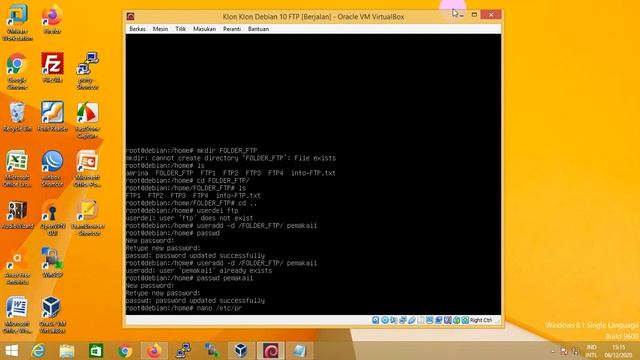Click the shared folders indicator in VM status bar
This screenshot has width=640, height=360.
420,320
